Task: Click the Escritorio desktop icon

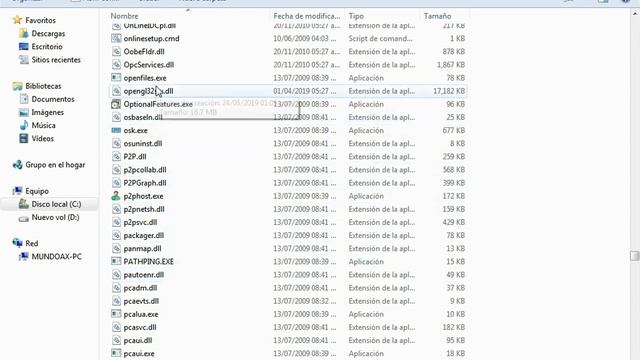Action: 24,47
